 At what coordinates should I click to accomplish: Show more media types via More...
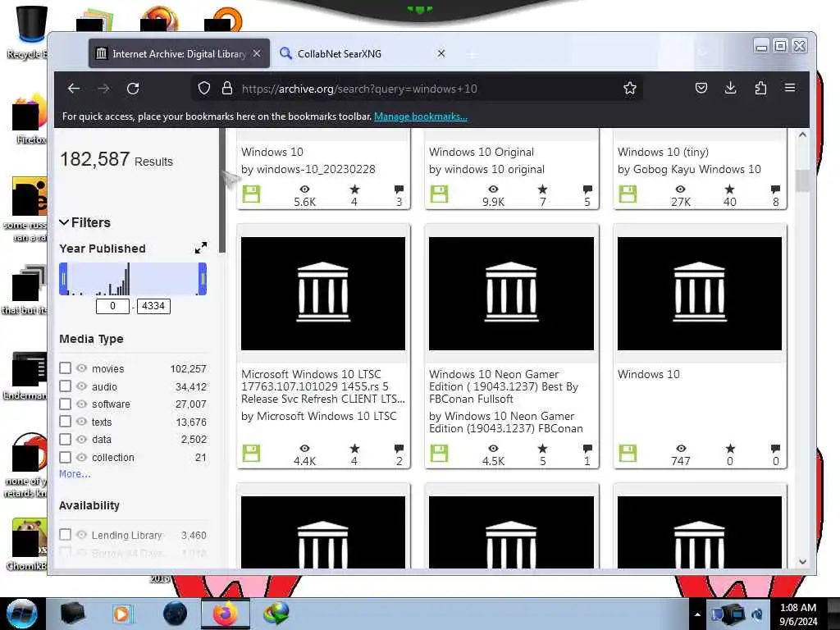tap(75, 473)
